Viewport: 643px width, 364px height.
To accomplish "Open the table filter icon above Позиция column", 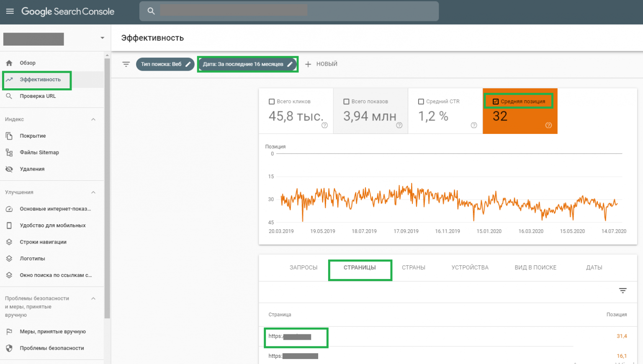I will click(622, 290).
